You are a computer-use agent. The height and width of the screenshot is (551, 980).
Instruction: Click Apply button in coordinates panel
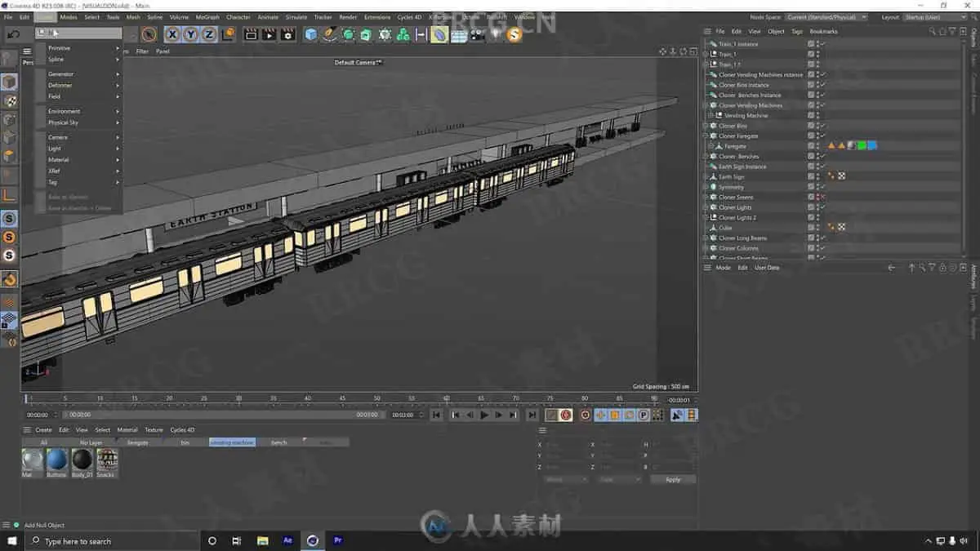click(x=673, y=479)
